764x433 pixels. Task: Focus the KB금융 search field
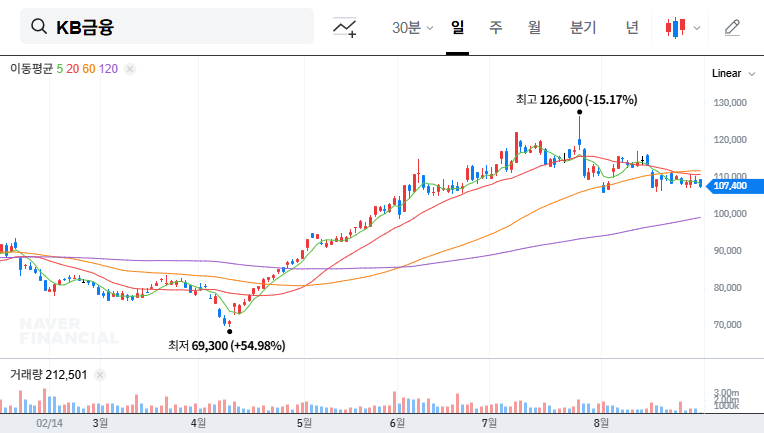click(x=167, y=26)
